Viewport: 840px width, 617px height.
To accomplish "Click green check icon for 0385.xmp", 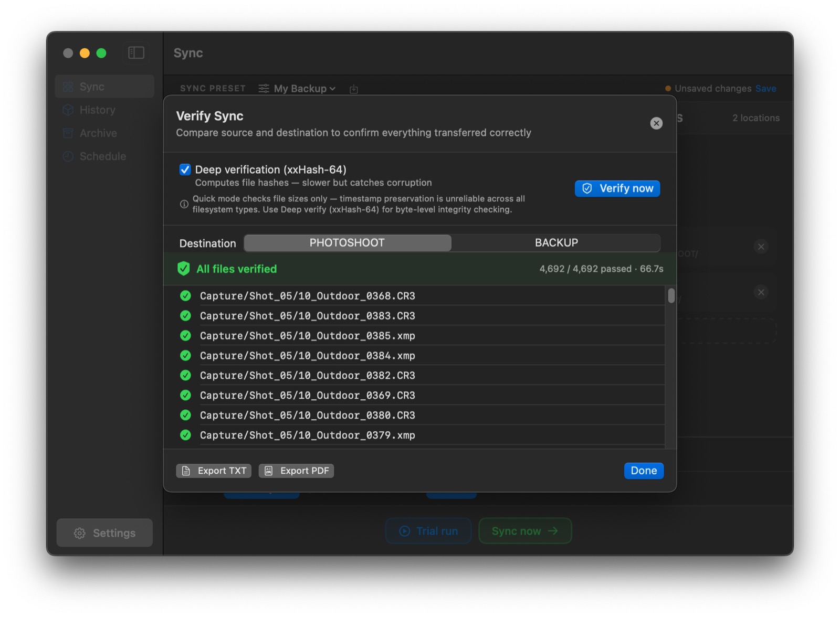I will coord(185,336).
